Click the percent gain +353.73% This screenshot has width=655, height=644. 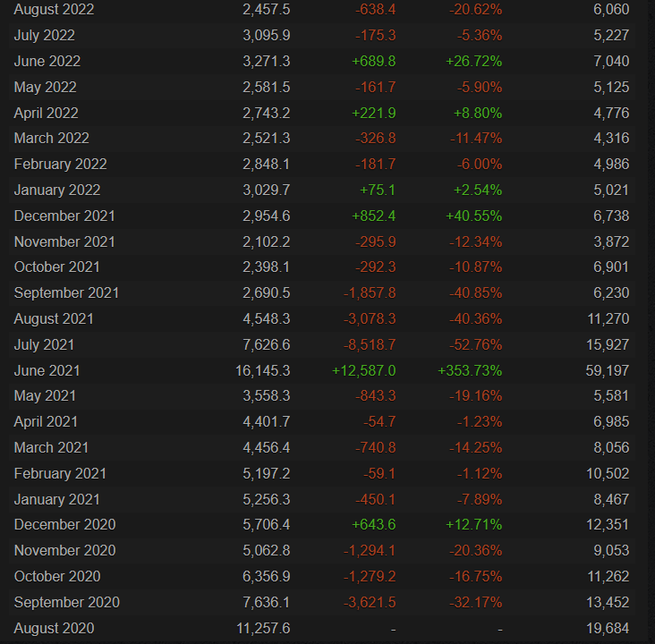pyautogui.click(x=470, y=370)
